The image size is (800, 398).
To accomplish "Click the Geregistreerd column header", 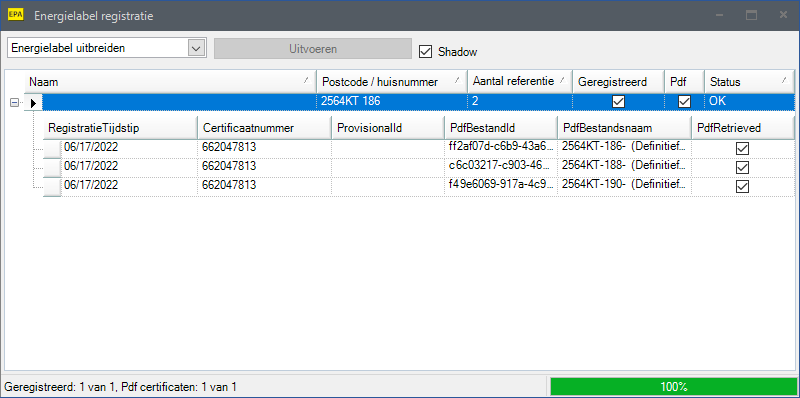I will coord(618,82).
